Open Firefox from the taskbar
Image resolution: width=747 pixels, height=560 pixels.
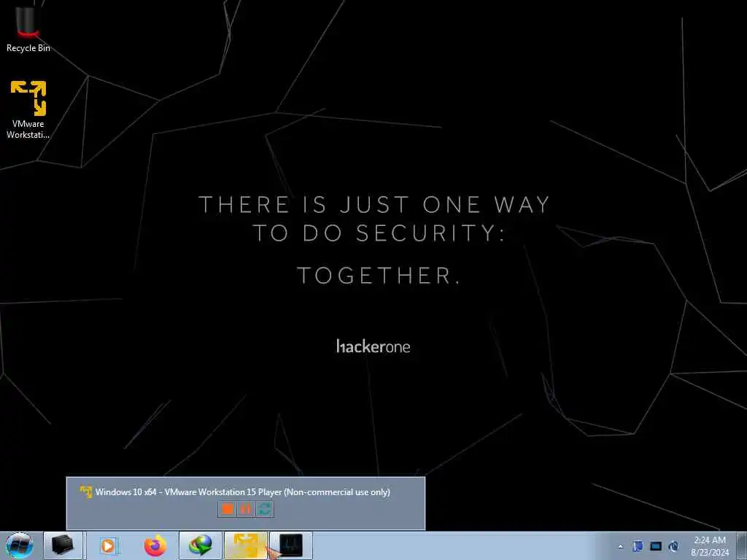click(155, 545)
